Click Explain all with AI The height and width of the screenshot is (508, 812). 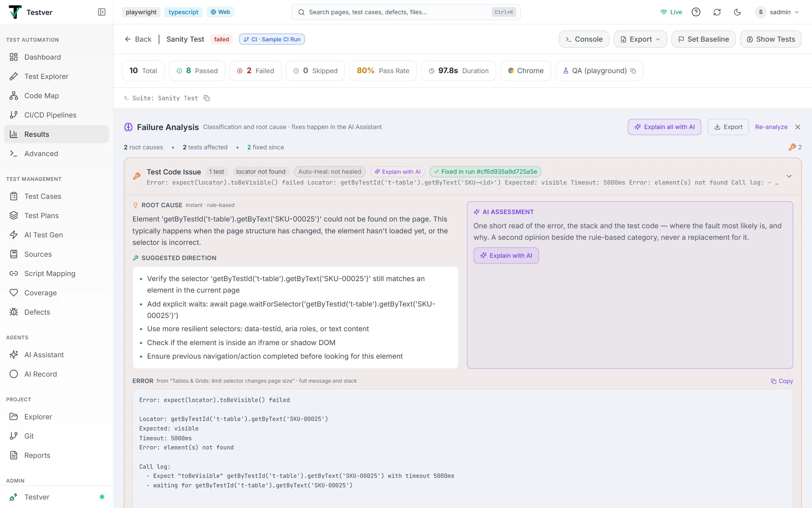(x=664, y=127)
